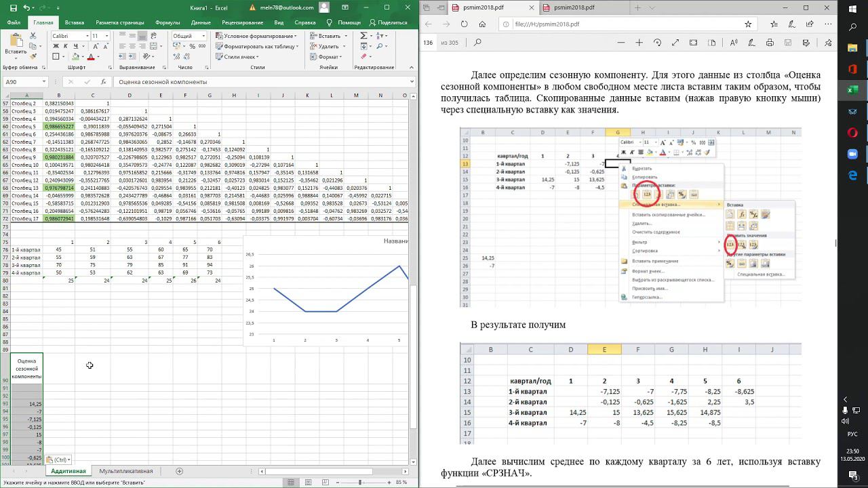Image resolution: width=868 pixels, height=488 pixels.
Task: Open the cell borders tool
Action: (x=56, y=57)
